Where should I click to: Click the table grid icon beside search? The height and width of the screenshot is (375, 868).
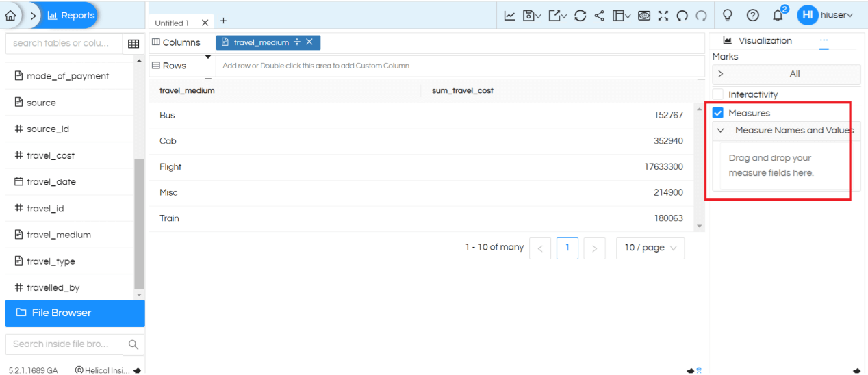[133, 44]
